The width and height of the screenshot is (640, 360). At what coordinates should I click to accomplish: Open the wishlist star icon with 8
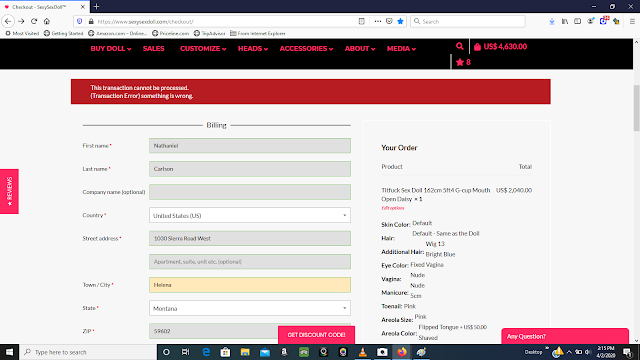tap(463, 62)
